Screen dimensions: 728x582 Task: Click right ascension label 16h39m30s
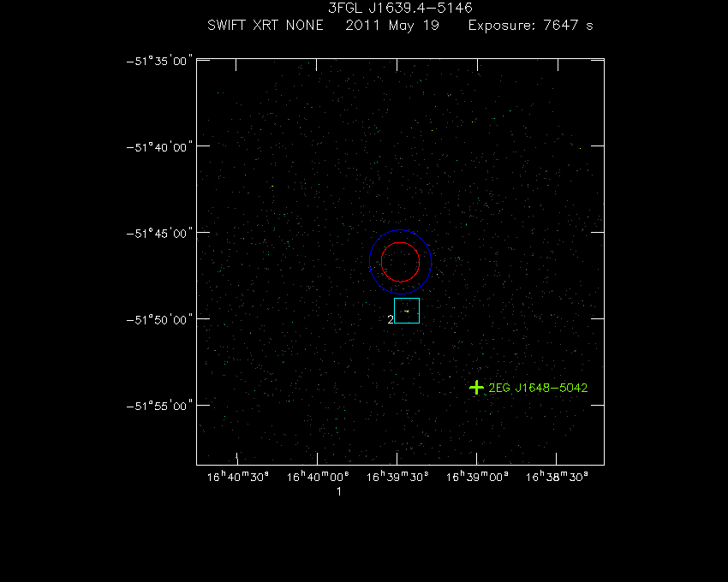397,477
